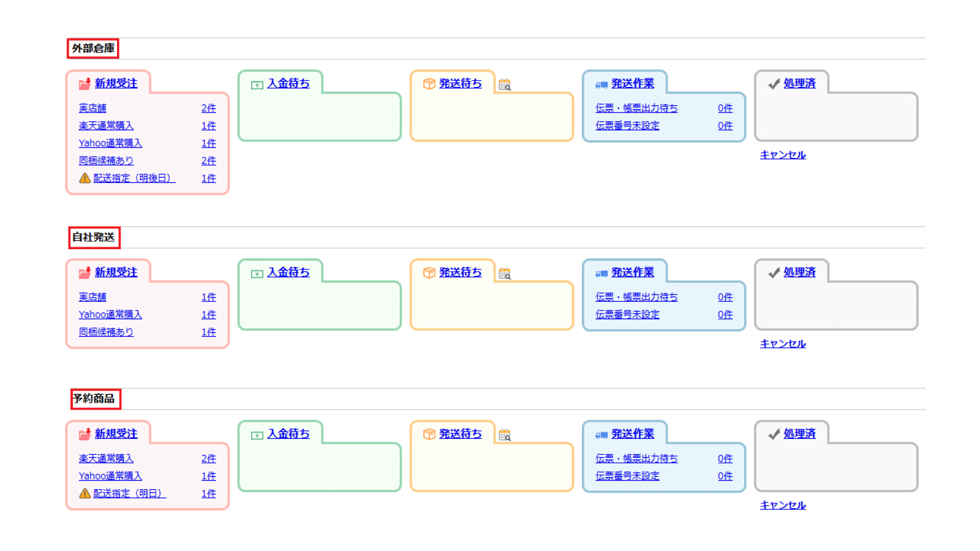Click calendar search icon in 外部倉庫 section

point(505,84)
